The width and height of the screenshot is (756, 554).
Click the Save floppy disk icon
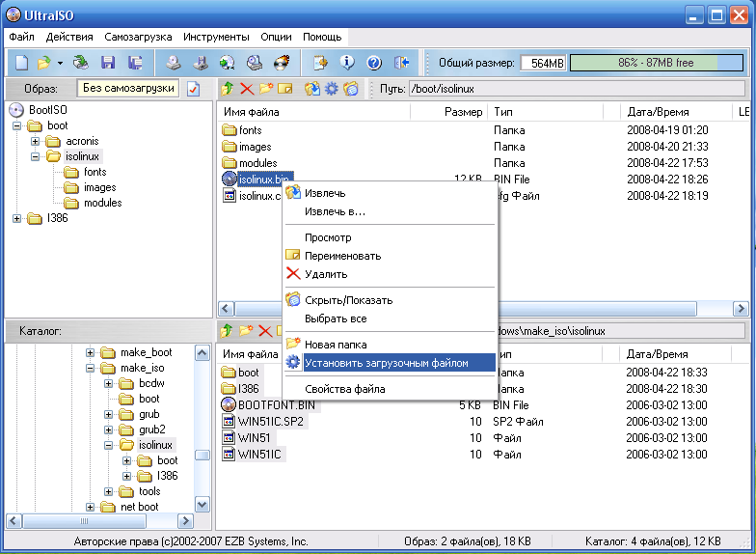[108, 63]
